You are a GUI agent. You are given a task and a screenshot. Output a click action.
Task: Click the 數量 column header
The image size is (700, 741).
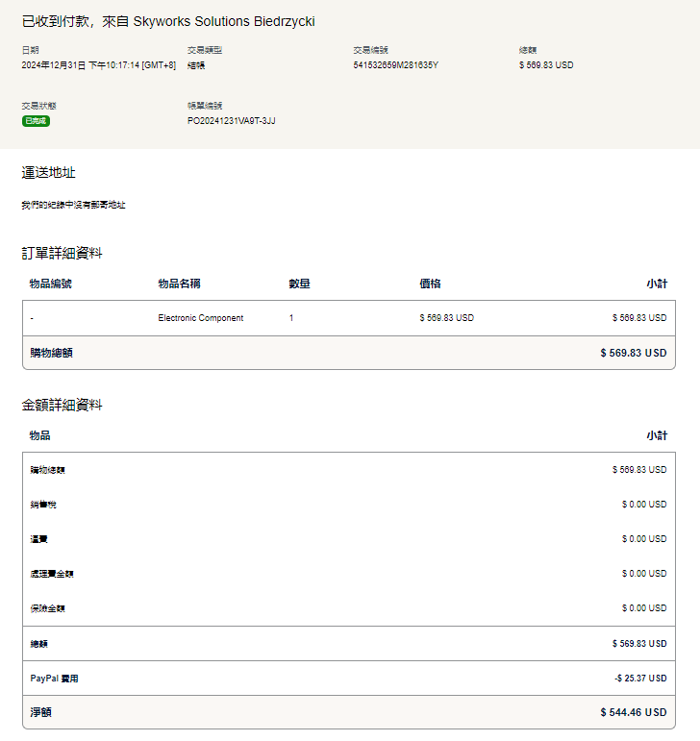point(299,284)
